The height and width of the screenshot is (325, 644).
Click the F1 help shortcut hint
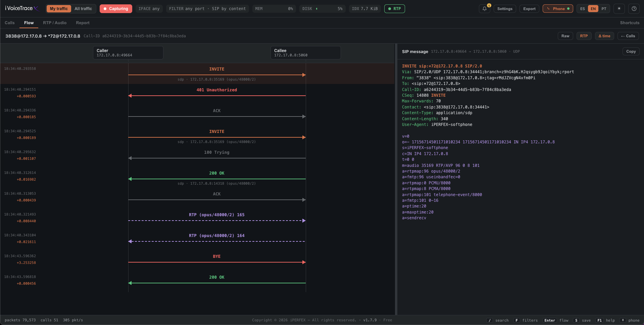click(x=605, y=320)
